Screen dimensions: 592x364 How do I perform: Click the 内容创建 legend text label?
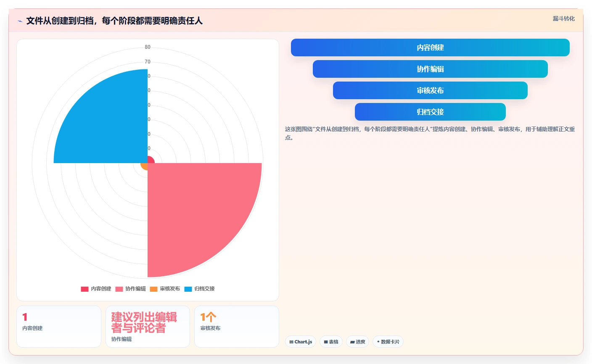pos(101,289)
